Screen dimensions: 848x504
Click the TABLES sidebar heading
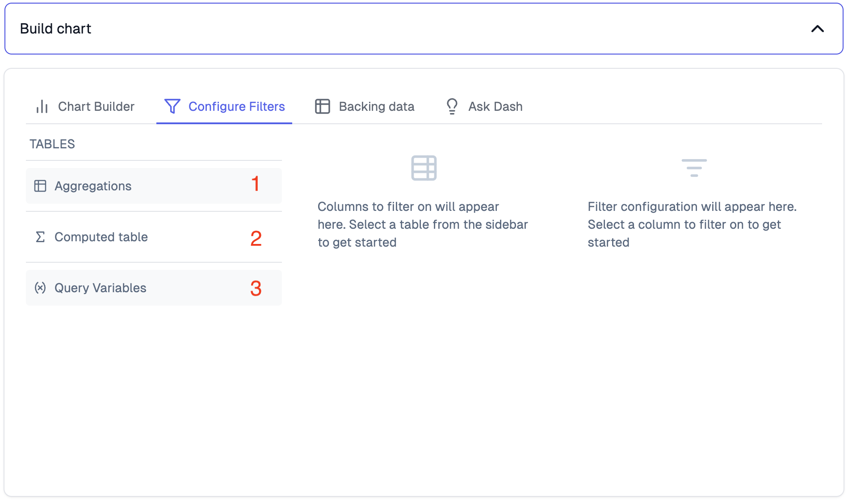[52, 144]
